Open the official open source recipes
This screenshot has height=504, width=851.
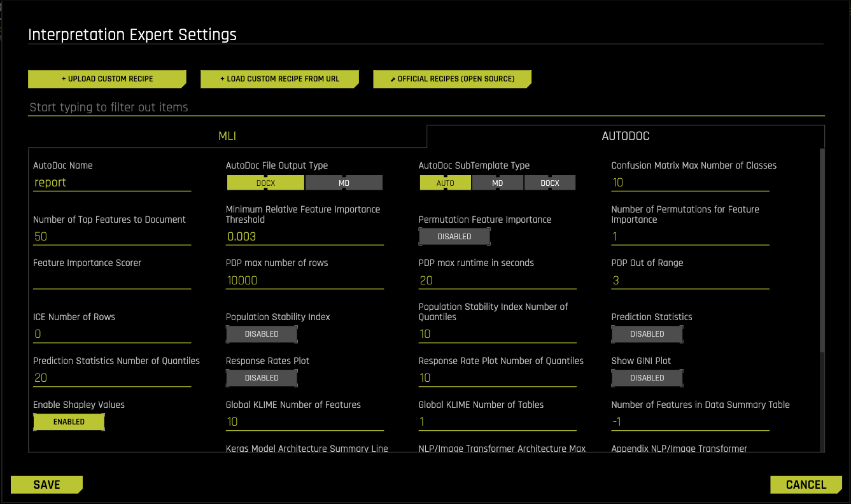[x=452, y=78]
